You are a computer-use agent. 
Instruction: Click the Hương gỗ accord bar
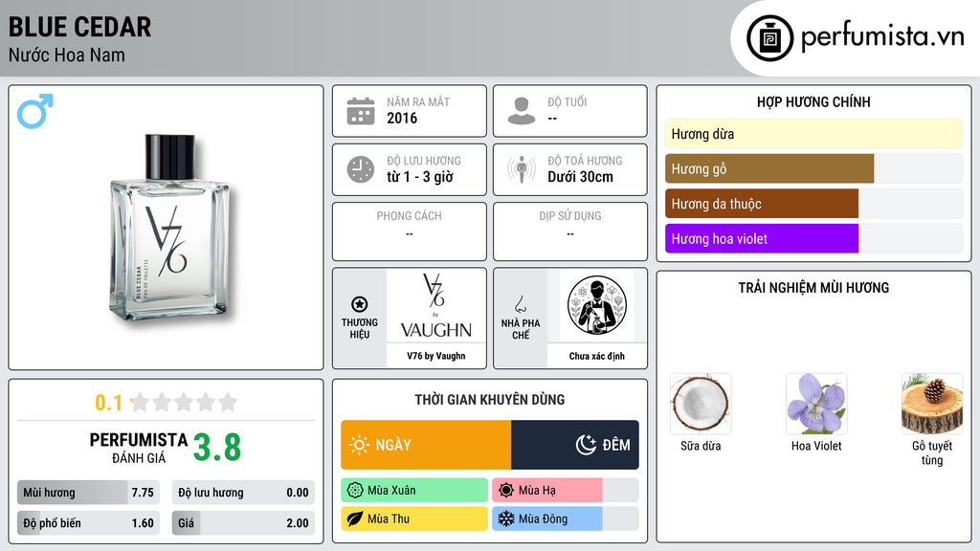(813, 168)
